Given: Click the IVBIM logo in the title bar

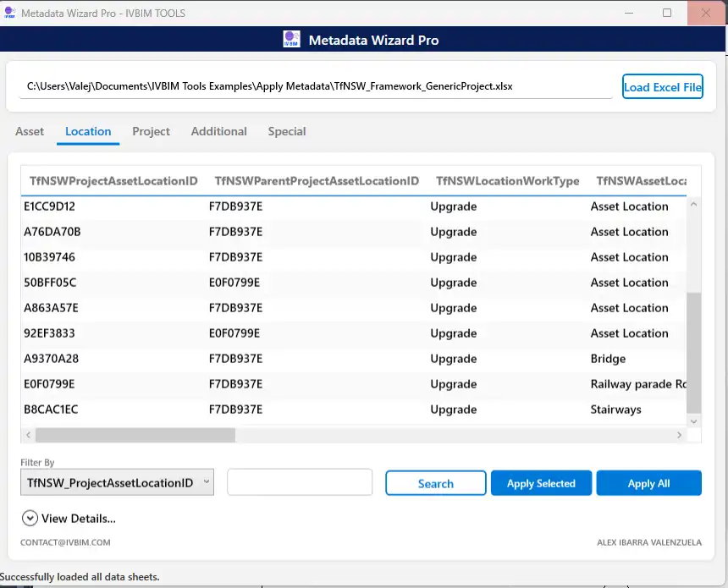Looking at the screenshot, I should pos(10,12).
